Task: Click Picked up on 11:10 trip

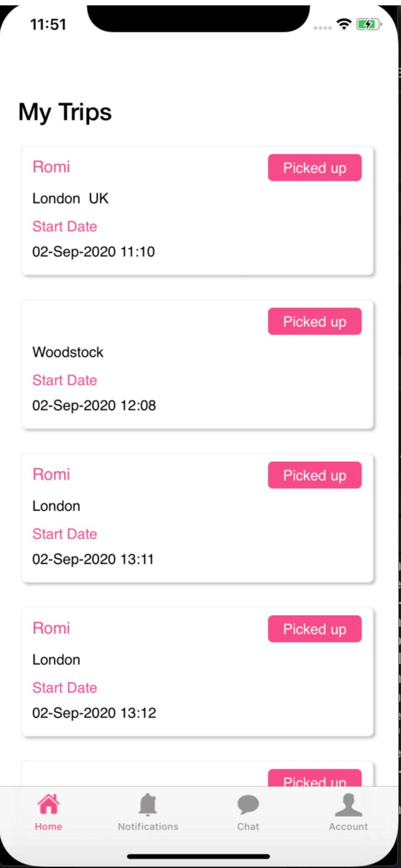Action: pyautogui.click(x=315, y=168)
